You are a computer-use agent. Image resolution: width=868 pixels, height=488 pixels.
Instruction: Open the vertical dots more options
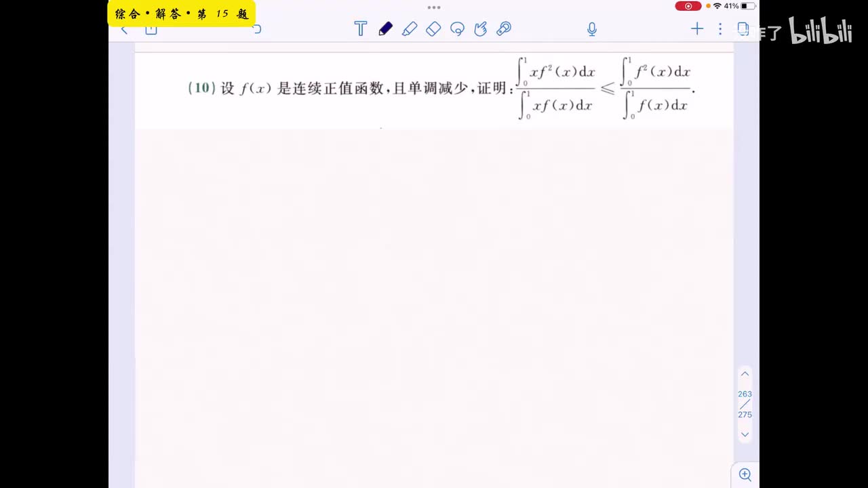(720, 28)
